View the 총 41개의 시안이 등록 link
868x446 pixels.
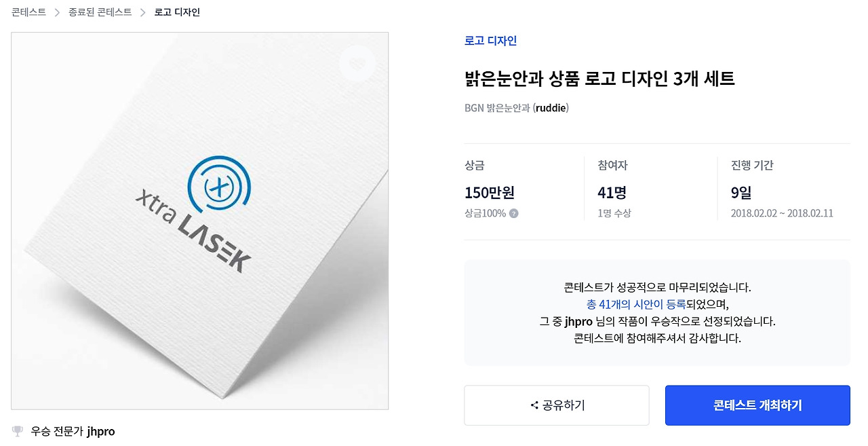pos(636,304)
